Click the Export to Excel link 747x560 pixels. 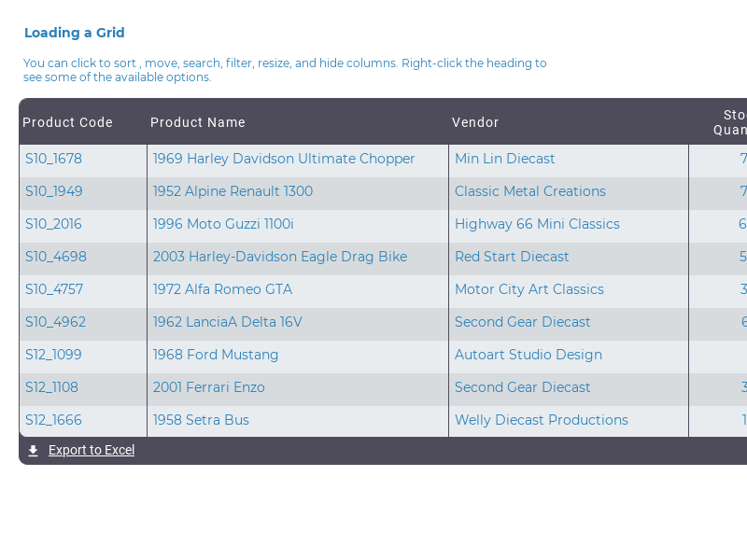coord(91,450)
